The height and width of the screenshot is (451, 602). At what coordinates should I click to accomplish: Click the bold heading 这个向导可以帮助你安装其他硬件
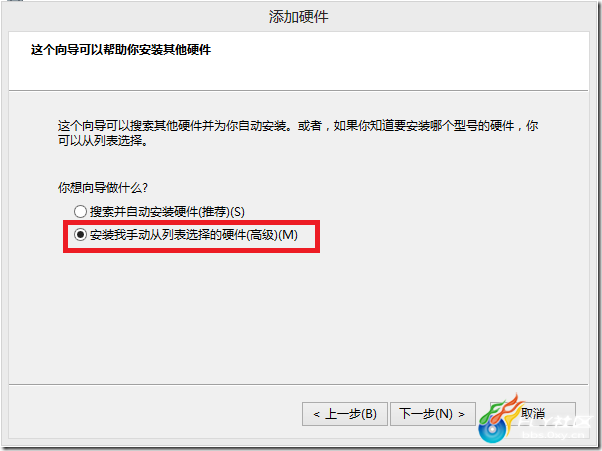(121, 50)
